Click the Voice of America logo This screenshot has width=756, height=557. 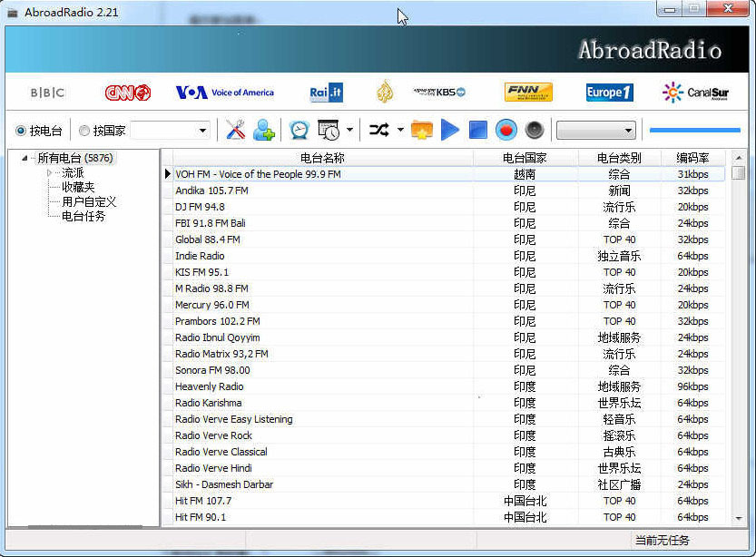click(x=224, y=93)
